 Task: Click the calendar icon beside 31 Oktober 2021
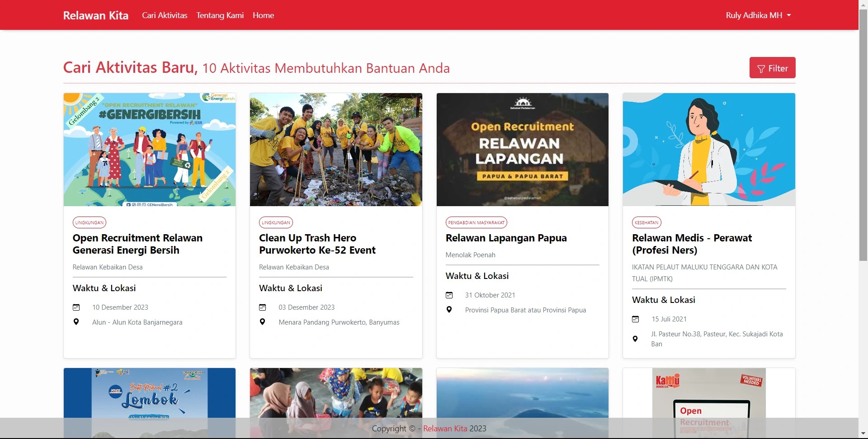(x=449, y=295)
